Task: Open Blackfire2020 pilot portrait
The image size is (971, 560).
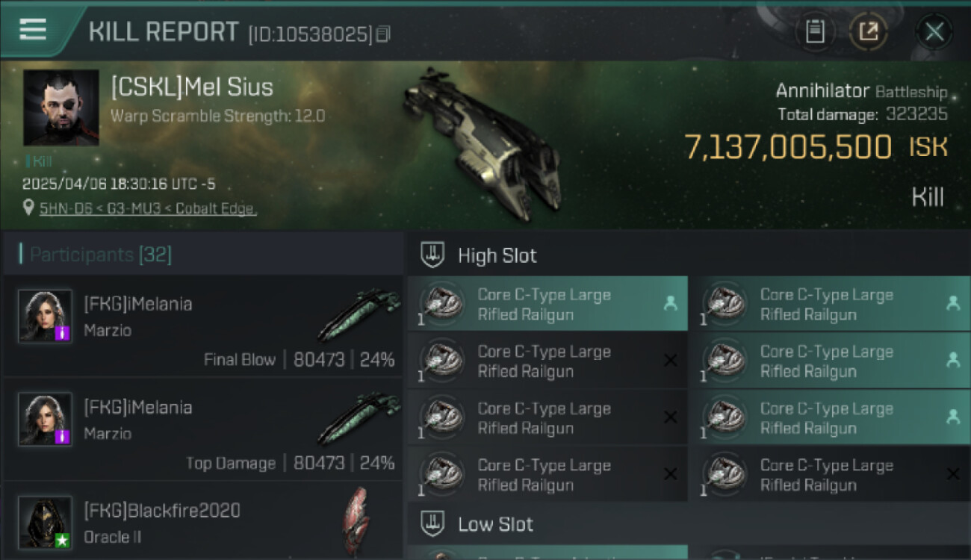Action: pyautogui.click(x=45, y=521)
